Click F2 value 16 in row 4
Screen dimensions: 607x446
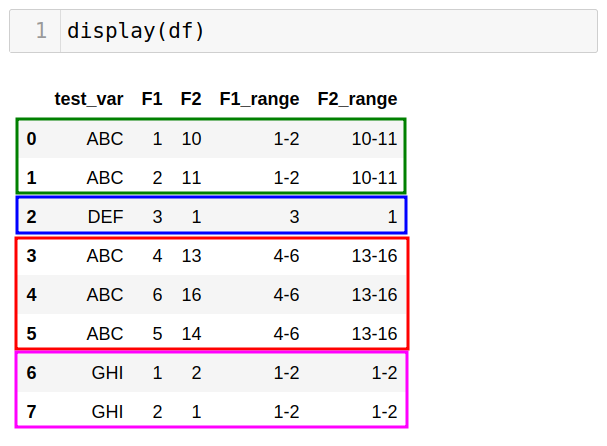[x=192, y=295]
